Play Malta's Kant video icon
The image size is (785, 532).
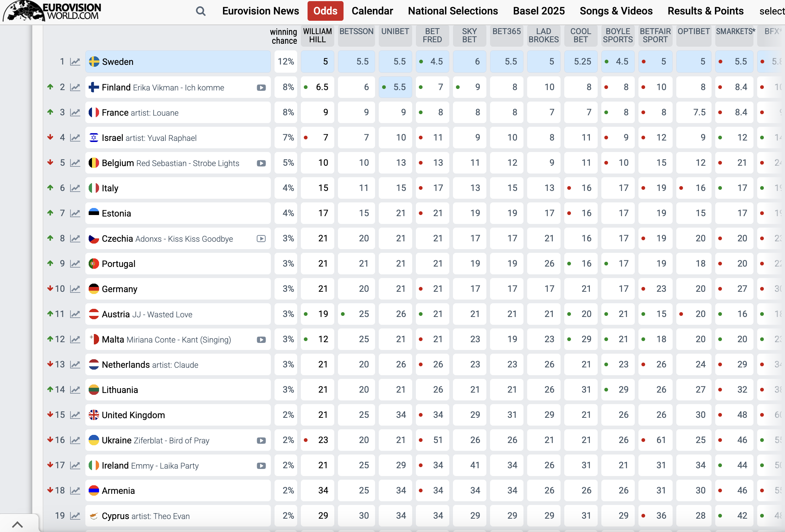click(261, 340)
